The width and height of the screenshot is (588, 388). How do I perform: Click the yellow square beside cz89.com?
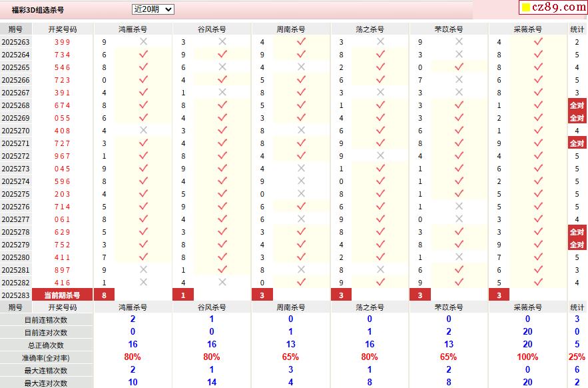click(x=525, y=8)
